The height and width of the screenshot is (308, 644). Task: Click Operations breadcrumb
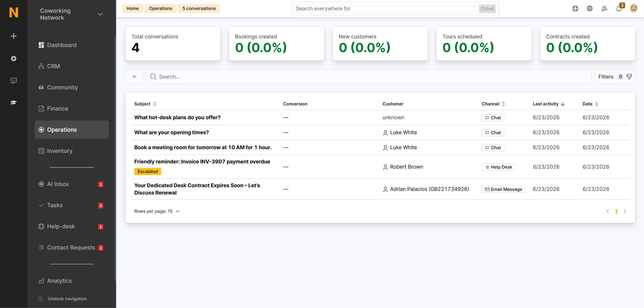tap(161, 8)
